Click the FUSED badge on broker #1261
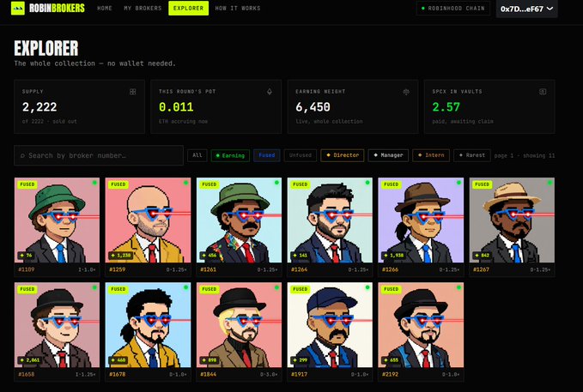 point(209,184)
